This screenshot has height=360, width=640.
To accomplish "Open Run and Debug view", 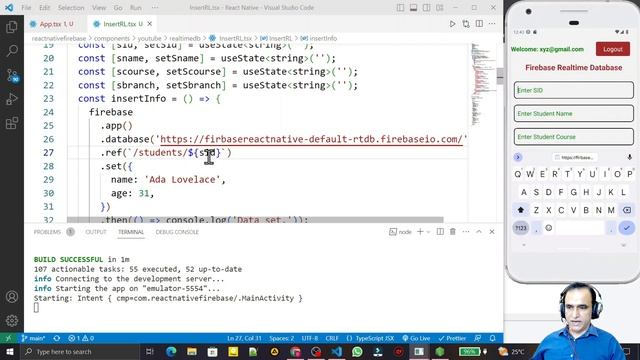I will tap(12, 99).
